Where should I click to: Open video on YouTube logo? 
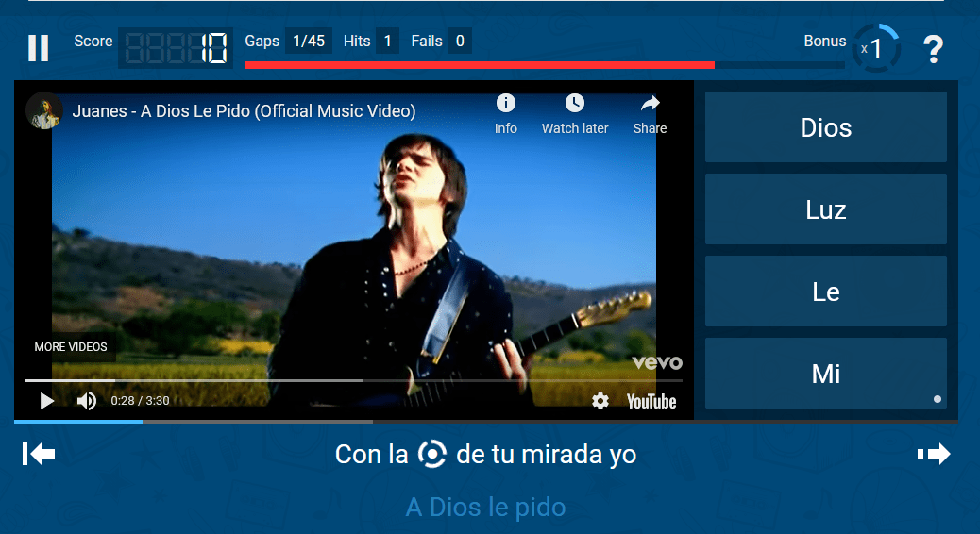coord(651,402)
